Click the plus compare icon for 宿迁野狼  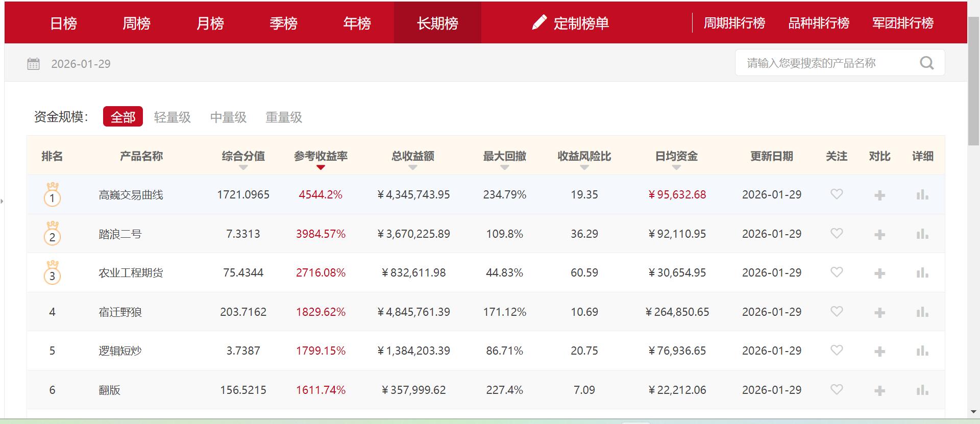(879, 312)
